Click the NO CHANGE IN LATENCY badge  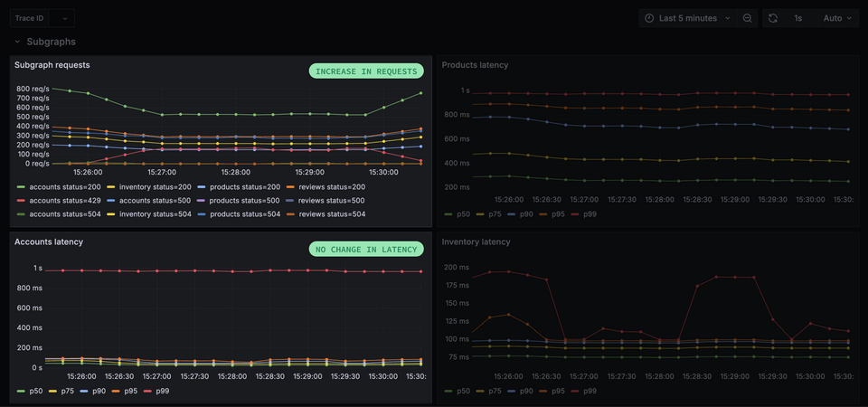(x=366, y=250)
